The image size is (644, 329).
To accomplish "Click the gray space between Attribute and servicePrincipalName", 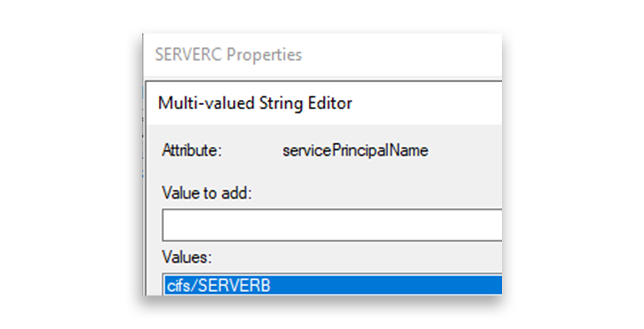I will [252, 151].
